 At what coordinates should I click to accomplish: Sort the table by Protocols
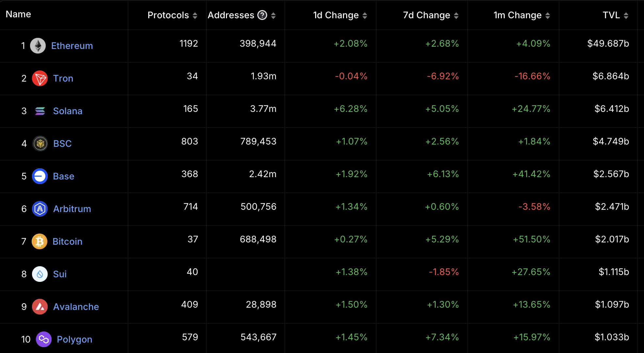(x=195, y=15)
